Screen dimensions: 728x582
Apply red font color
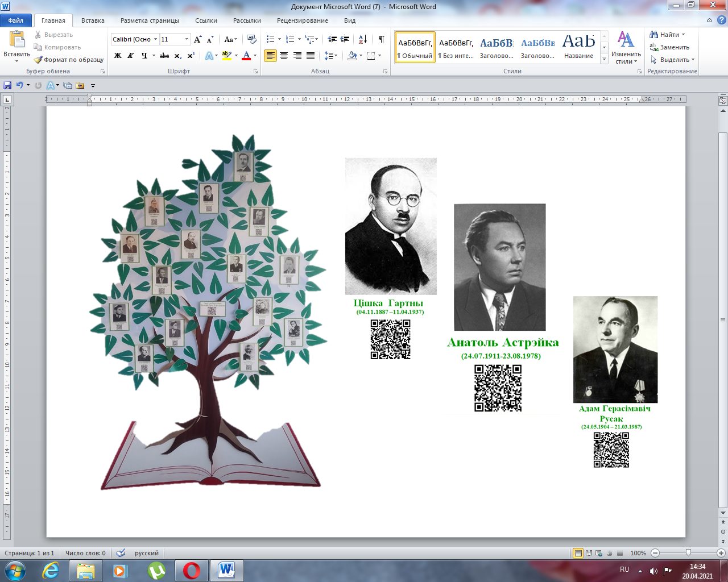(x=246, y=56)
